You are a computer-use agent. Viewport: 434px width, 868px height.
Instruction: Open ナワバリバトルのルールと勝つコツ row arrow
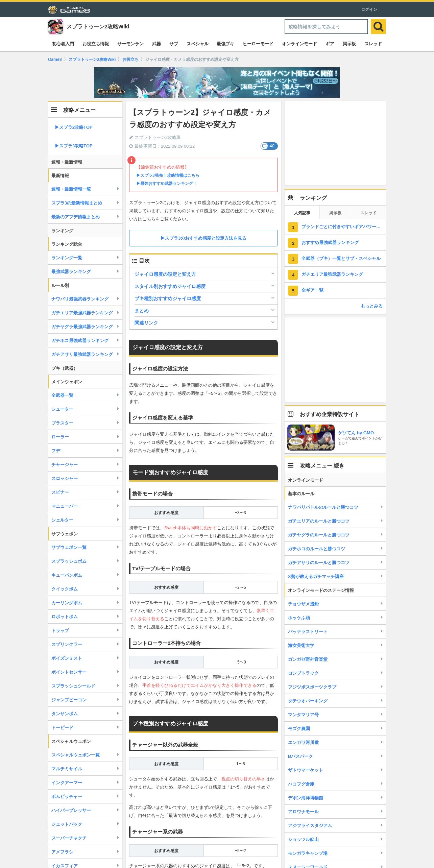click(x=381, y=507)
